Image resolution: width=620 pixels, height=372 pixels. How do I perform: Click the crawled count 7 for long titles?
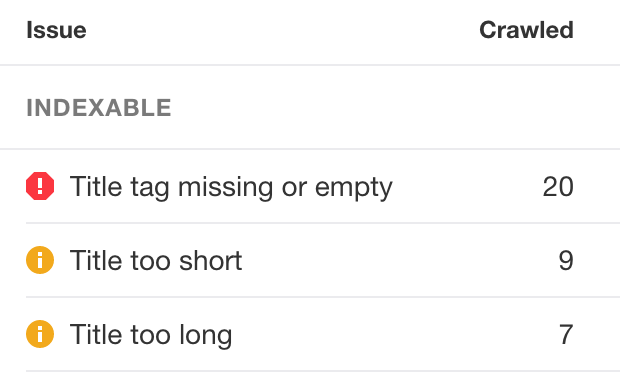(x=566, y=334)
